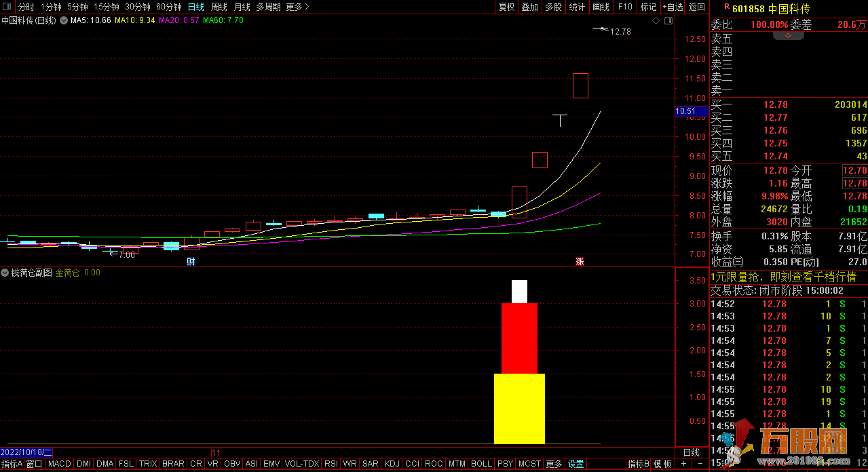Screen dimensions: 868x472
Task: Open the chart options arrow beside 中国科传(日线)
Action: [x=64, y=20]
